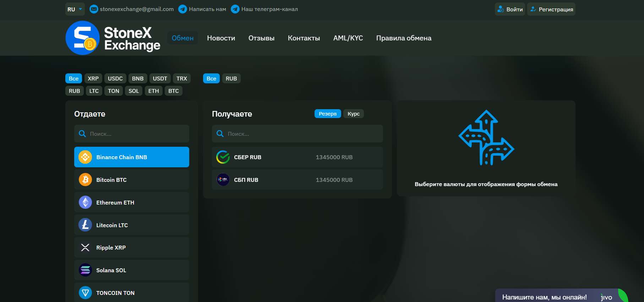Open the RU language dropdown

75,9
